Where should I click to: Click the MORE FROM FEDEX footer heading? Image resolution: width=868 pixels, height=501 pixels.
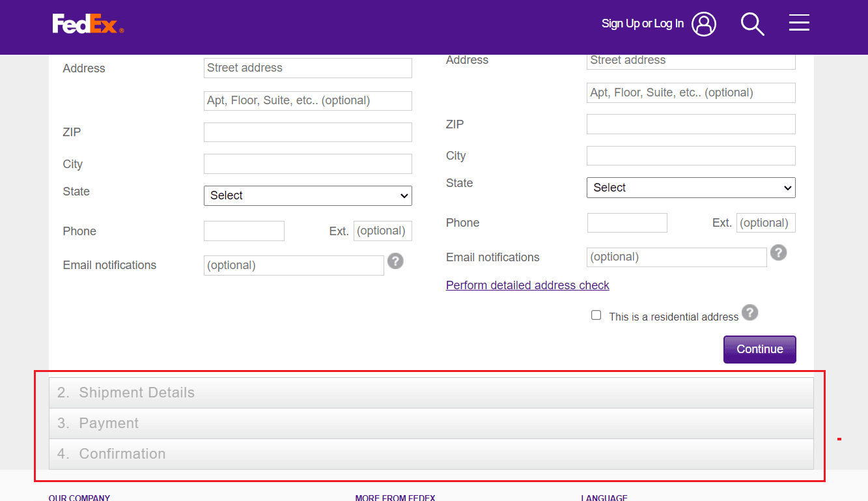click(395, 497)
